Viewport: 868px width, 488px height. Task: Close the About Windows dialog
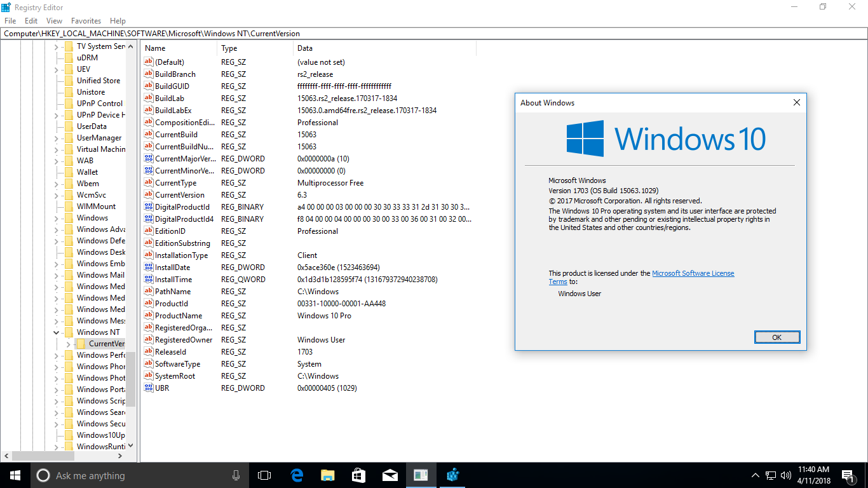(797, 102)
